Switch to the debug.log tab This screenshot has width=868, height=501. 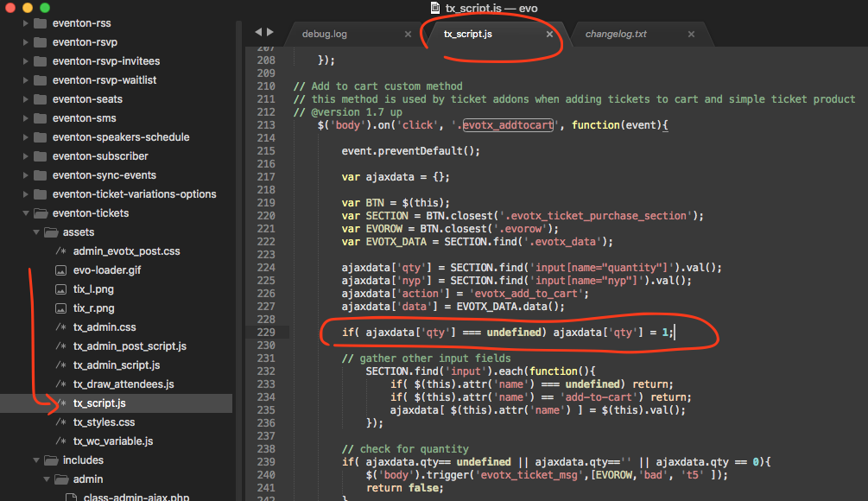324,35
